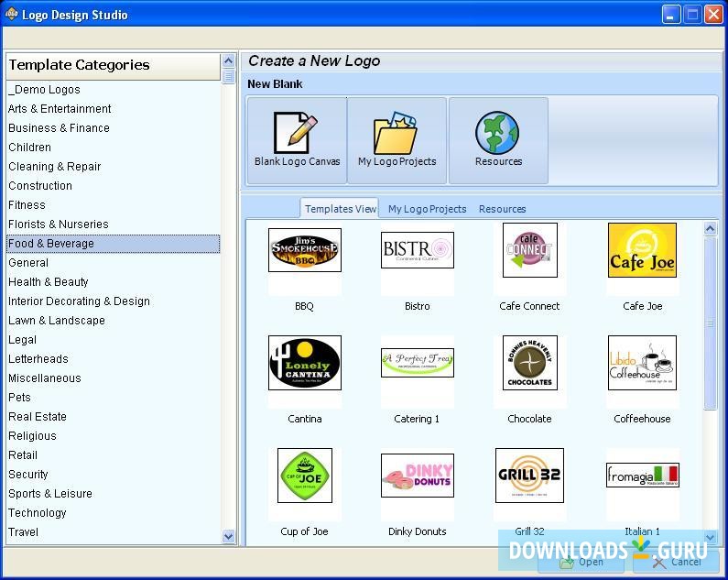Minimize the Logo Design Studio window
The height and width of the screenshot is (580, 728).
(670, 15)
